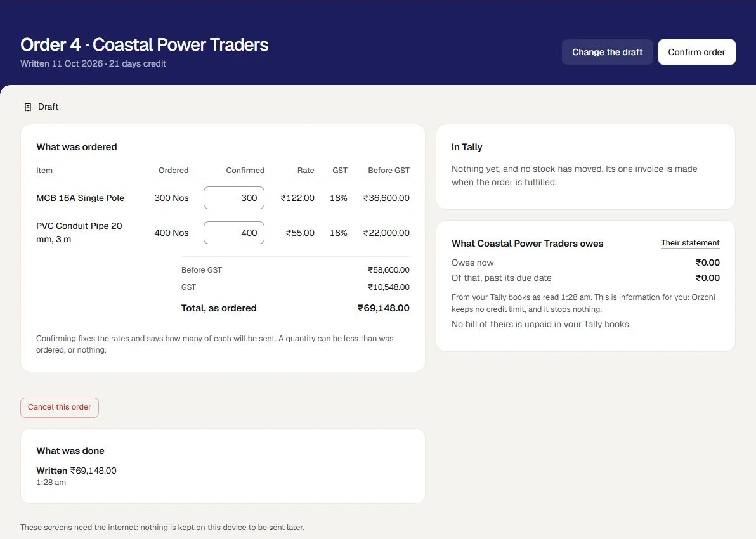Click the Draft status receipt icon

28,107
